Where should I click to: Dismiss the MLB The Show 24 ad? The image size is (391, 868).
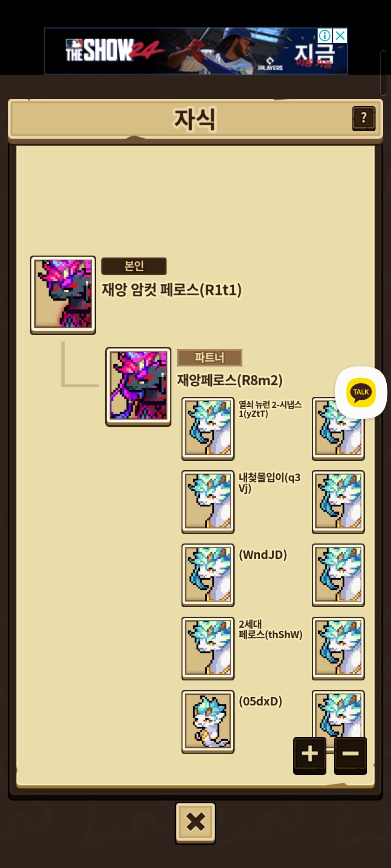(340, 35)
